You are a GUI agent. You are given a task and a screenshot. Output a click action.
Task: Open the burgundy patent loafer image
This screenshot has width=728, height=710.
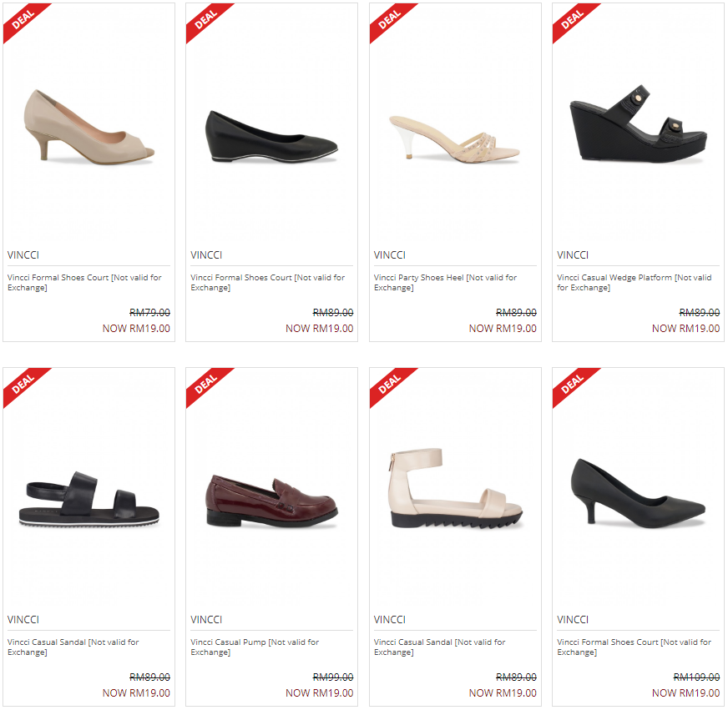[271, 501]
